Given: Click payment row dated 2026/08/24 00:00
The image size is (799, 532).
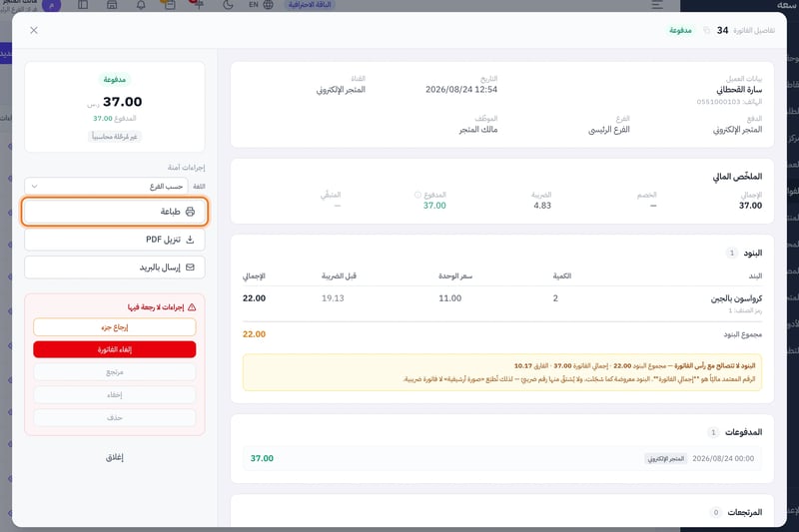Looking at the screenshot, I should 502,458.
